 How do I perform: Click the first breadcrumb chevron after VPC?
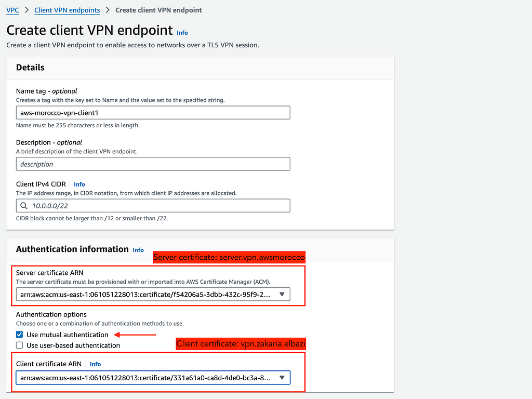(x=27, y=10)
